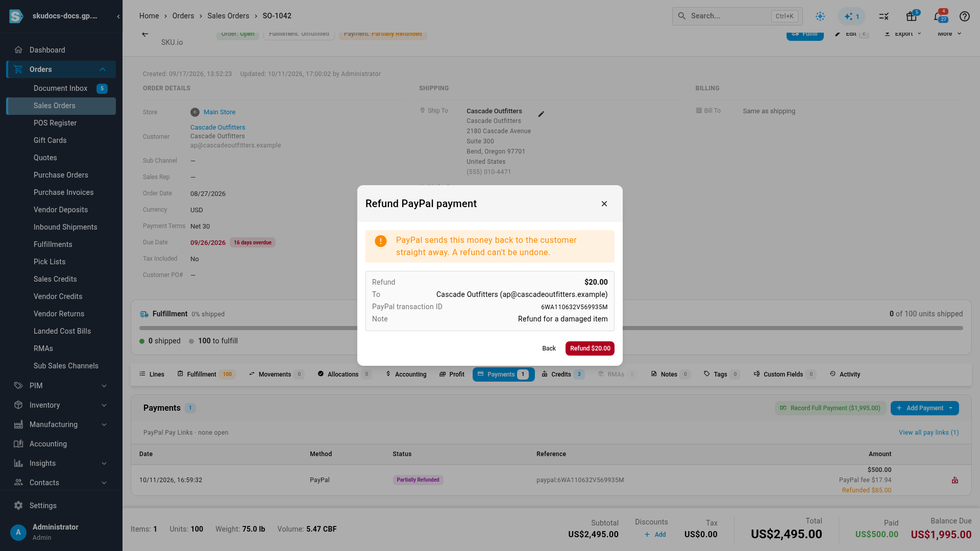
Task: Expand the Contacts section
Action: (x=61, y=483)
